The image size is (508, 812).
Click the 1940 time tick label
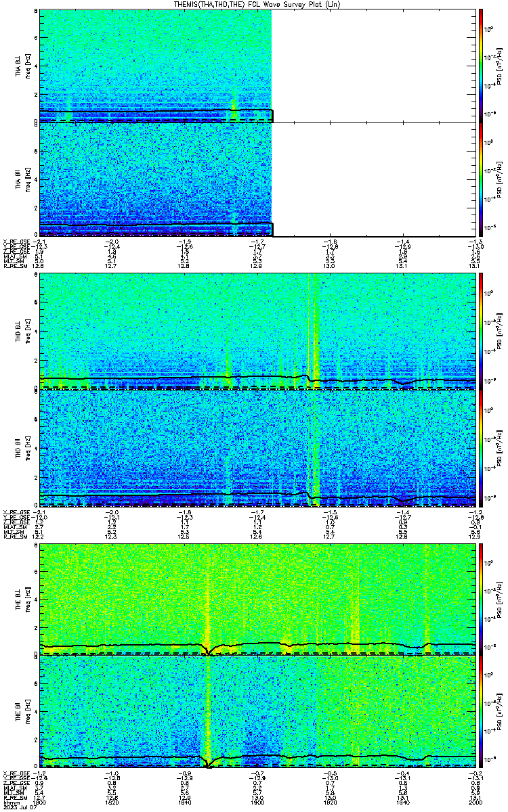pyautogui.click(x=404, y=801)
